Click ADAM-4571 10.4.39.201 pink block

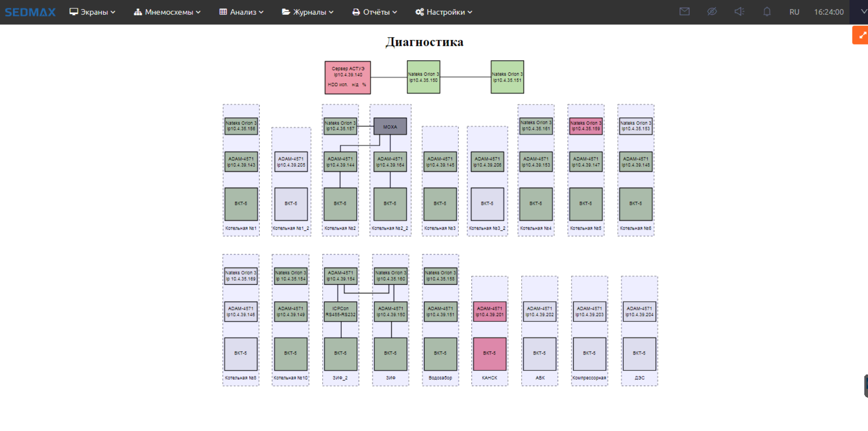489,312
